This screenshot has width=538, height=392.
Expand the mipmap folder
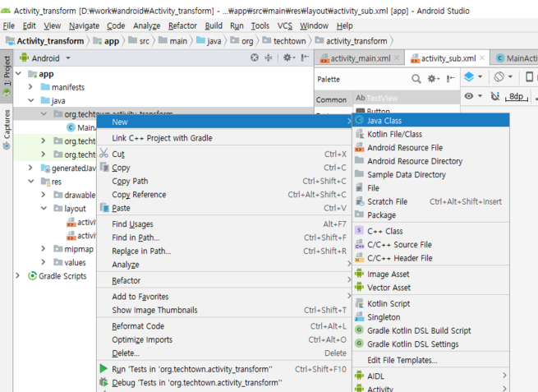click(x=44, y=248)
